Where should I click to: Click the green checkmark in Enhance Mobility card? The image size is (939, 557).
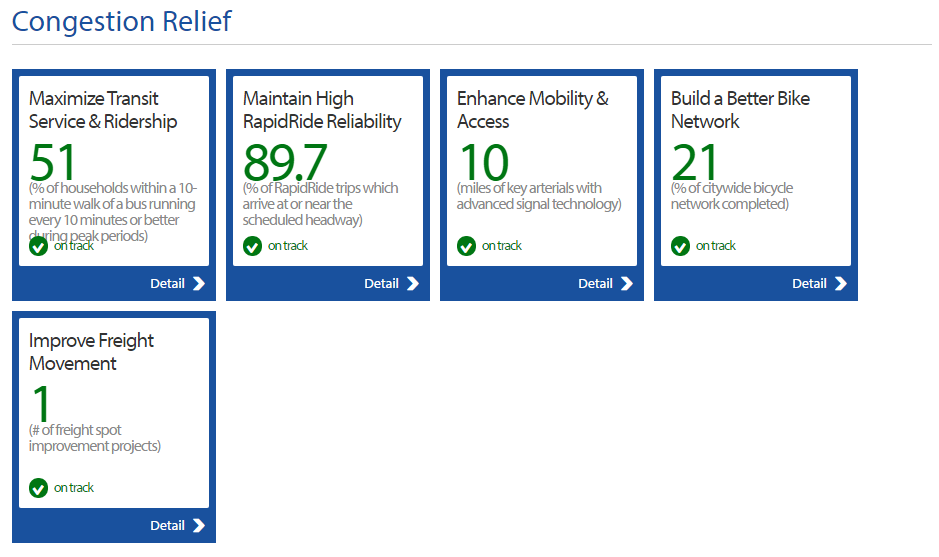[x=466, y=246]
